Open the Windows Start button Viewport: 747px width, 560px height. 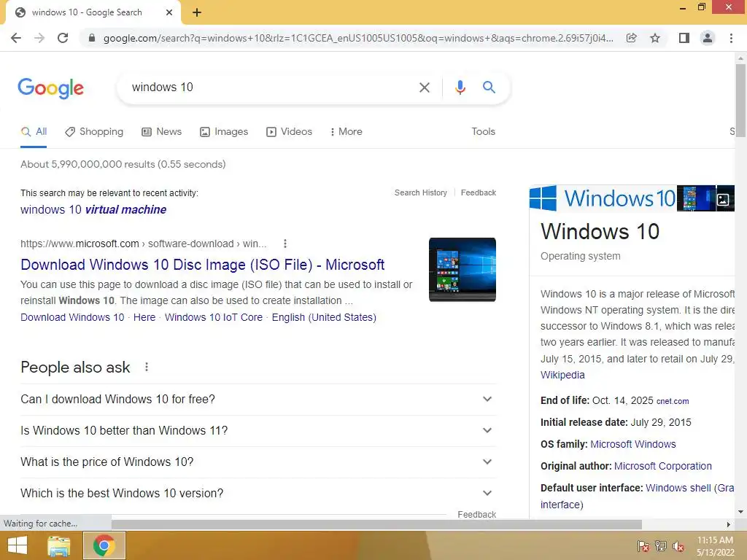tap(18, 545)
